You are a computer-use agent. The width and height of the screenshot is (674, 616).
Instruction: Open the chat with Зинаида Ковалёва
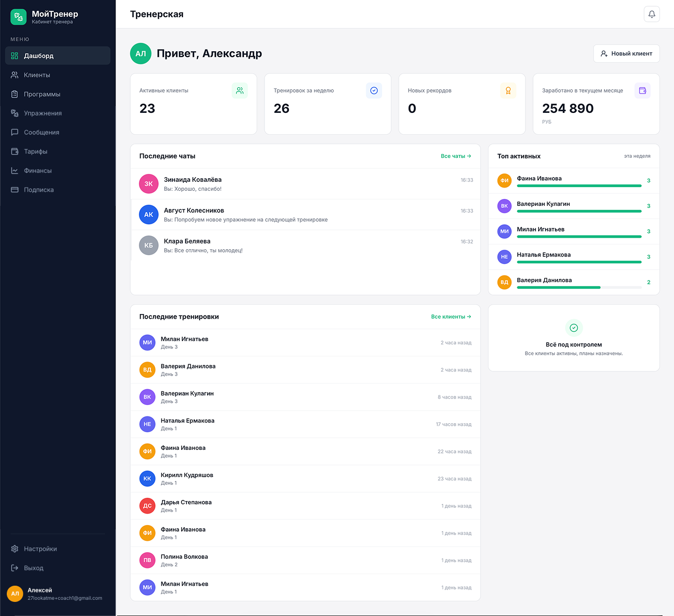click(305, 184)
